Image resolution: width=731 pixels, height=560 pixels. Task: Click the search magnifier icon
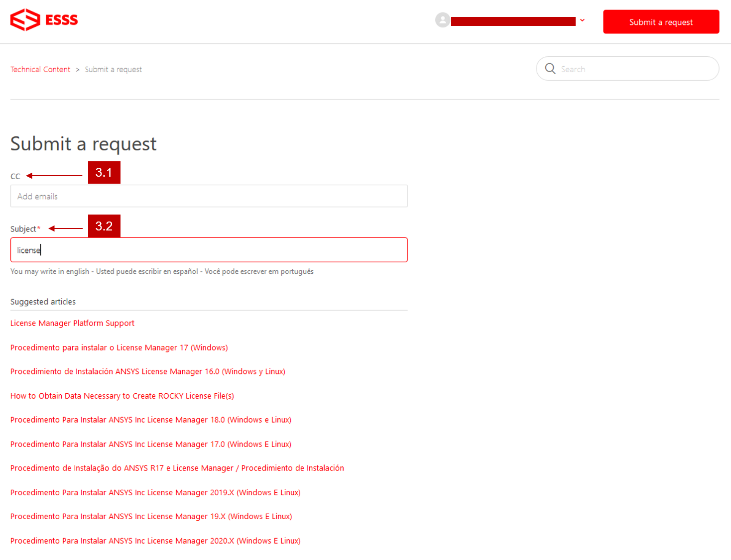[x=550, y=69]
